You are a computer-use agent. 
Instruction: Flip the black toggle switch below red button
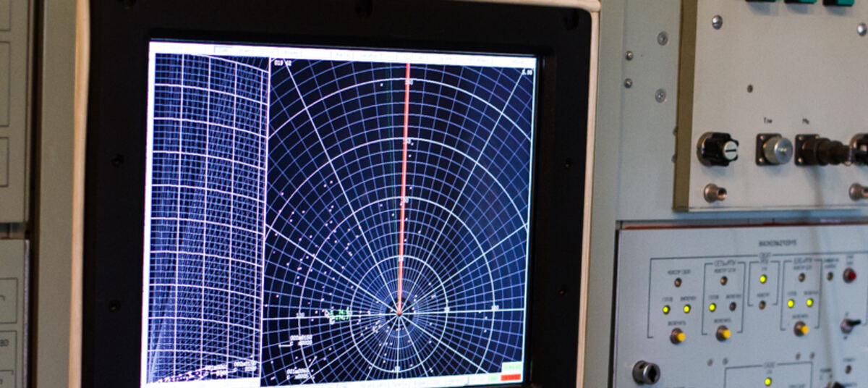[849, 325]
